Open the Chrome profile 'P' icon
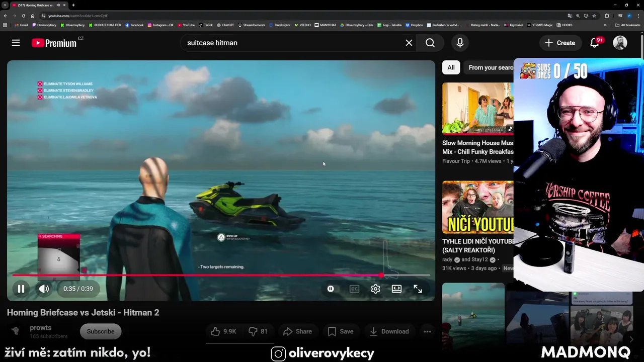 pos(629,16)
